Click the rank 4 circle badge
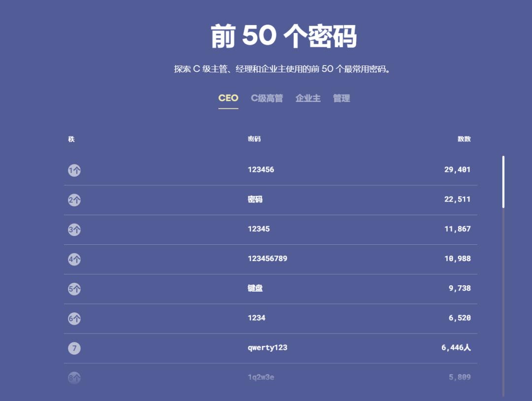The image size is (532, 401). point(74,259)
